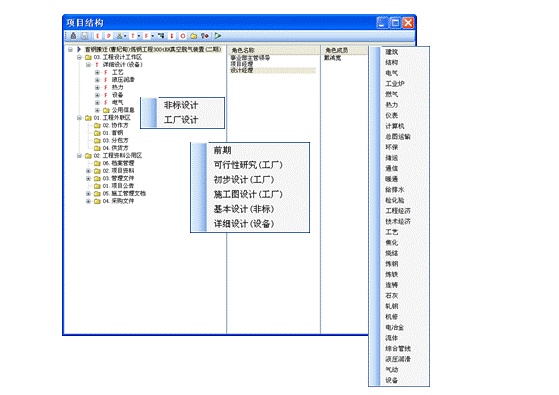The height and width of the screenshot is (395, 559).
Task: Open dropdown arrow next to people icon
Action: pyautogui.click(x=125, y=36)
